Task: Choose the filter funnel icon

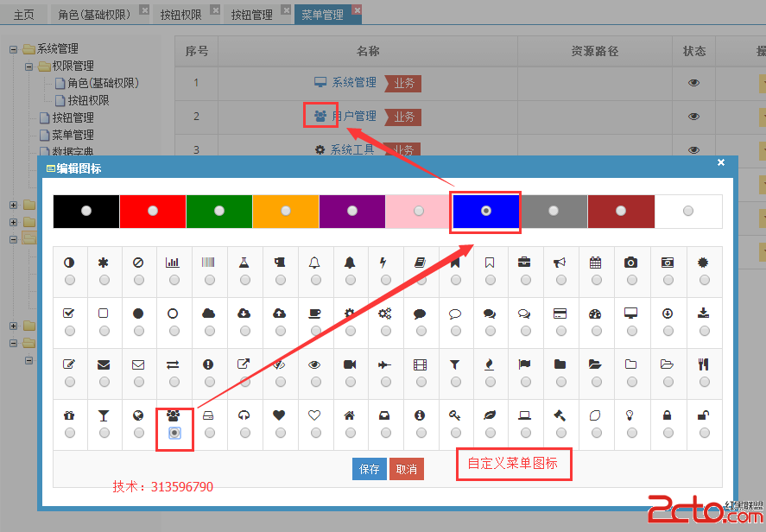Action: click(x=455, y=364)
